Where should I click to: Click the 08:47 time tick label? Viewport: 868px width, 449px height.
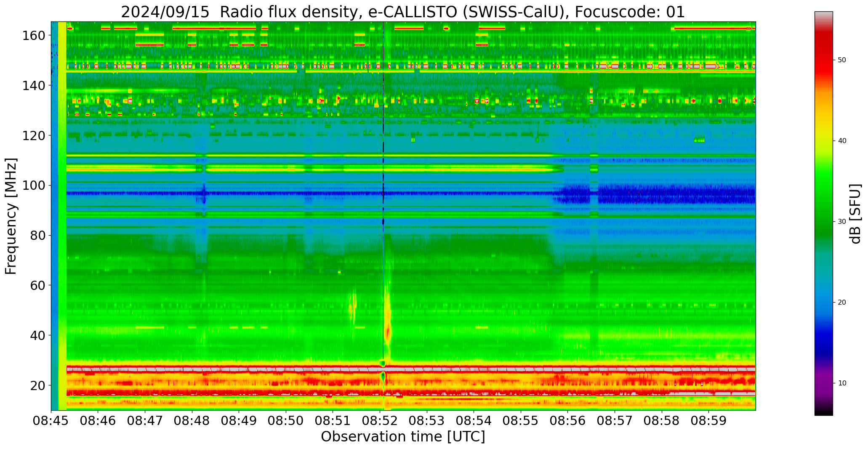[145, 421]
